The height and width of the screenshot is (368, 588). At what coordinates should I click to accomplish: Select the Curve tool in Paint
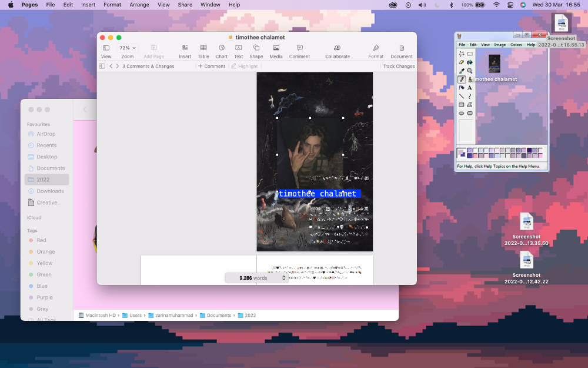(469, 97)
